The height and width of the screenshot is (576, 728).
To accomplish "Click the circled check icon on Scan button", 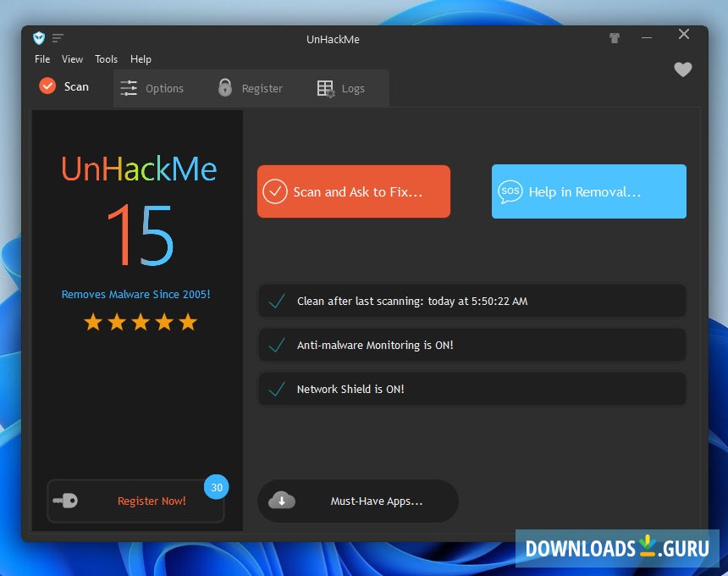I will pyautogui.click(x=275, y=191).
